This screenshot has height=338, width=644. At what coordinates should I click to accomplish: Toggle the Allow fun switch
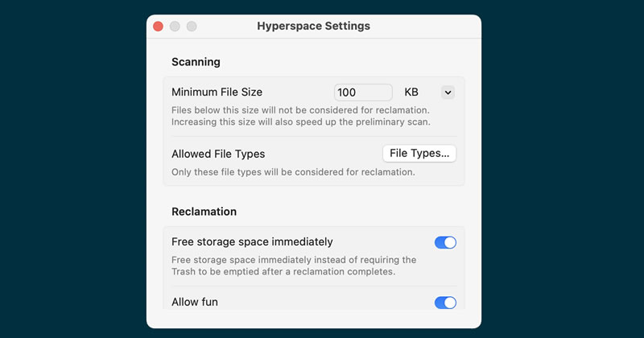click(x=445, y=303)
